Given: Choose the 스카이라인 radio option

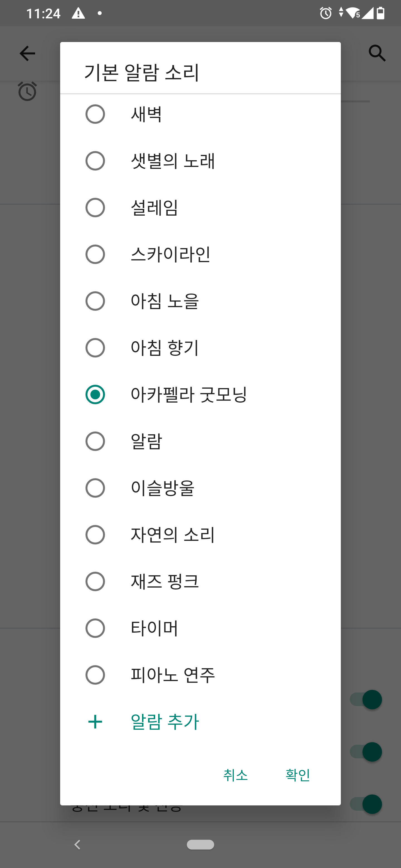Looking at the screenshot, I should pos(95,254).
